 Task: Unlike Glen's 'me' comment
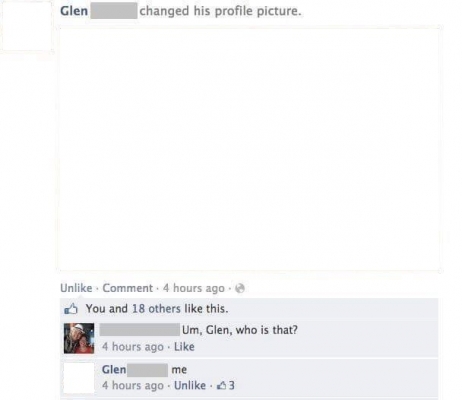coord(190,386)
